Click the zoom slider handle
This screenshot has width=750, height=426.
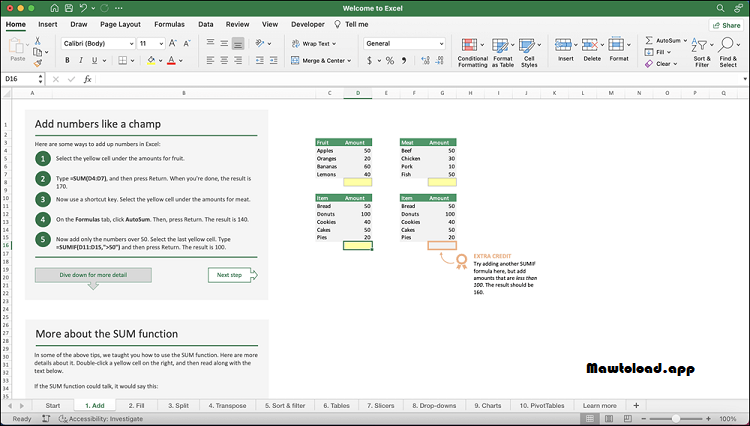click(676, 419)
